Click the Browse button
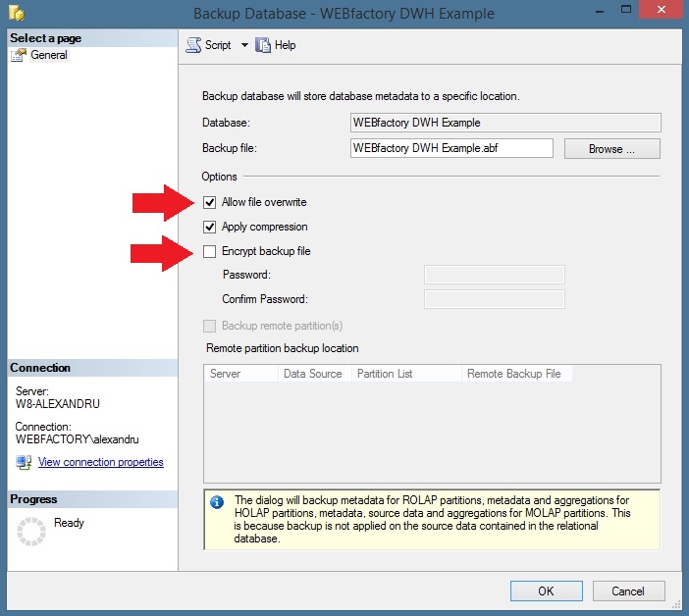Viewport: 689px width, 616px height. tap(611, 149)
